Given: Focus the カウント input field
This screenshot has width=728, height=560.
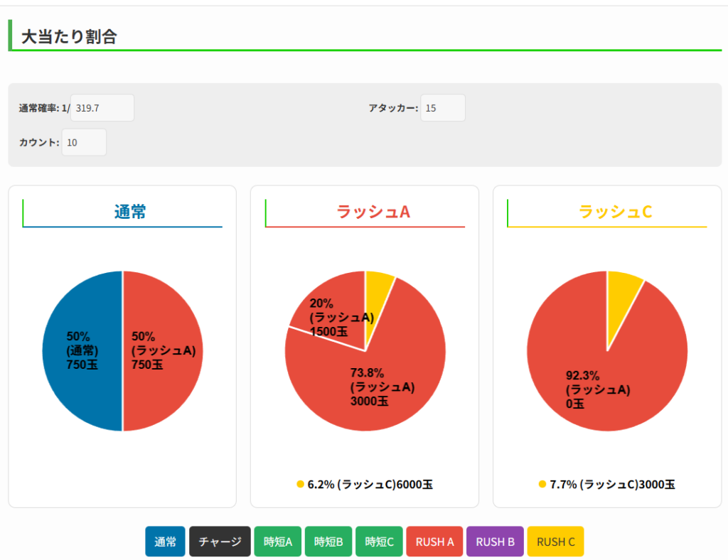Looking at the screenshot, I should pyautogui.click(x=84, y=142).
